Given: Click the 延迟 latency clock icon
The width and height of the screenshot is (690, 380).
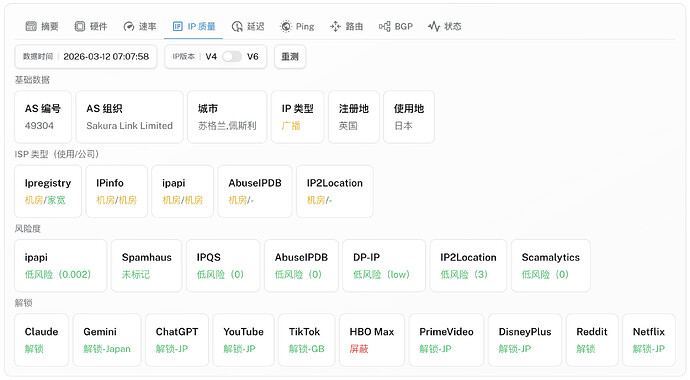Looking at the screenshot, I should pos(237,26).
